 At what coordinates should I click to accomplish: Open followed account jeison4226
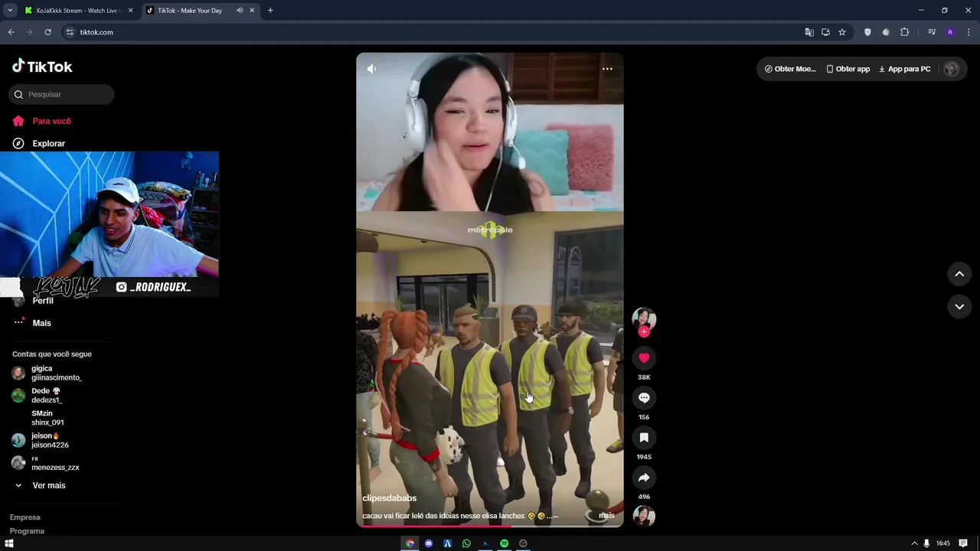click(x=50, y=445)
